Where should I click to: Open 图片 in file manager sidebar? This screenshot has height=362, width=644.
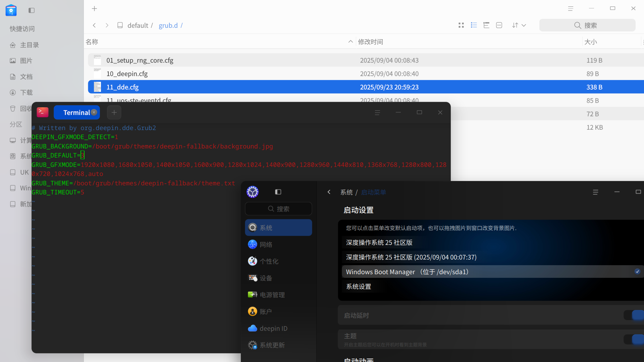26,61
